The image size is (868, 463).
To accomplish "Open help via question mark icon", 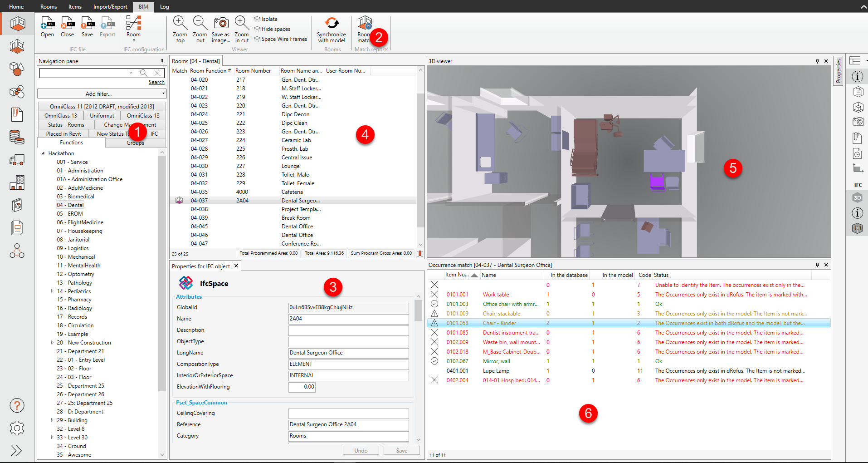I will pos(17,405).
